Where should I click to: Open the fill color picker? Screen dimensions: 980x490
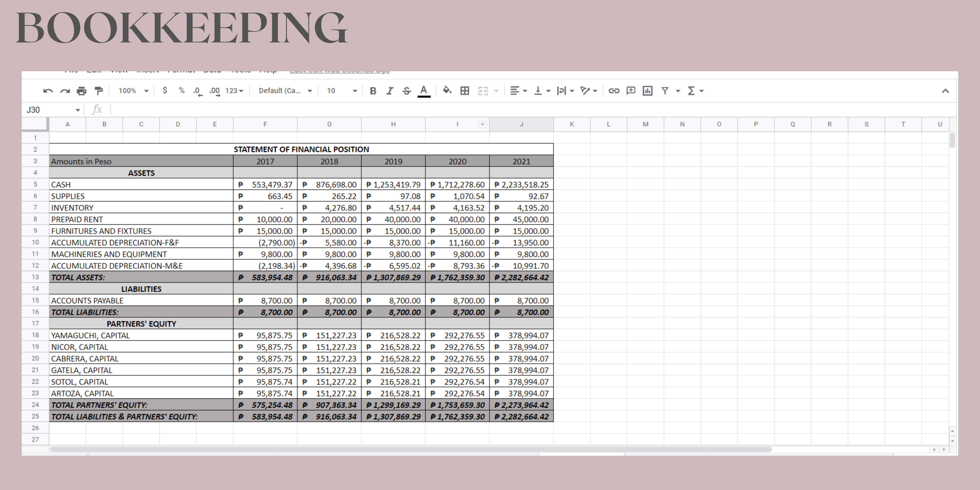[447, 91]
